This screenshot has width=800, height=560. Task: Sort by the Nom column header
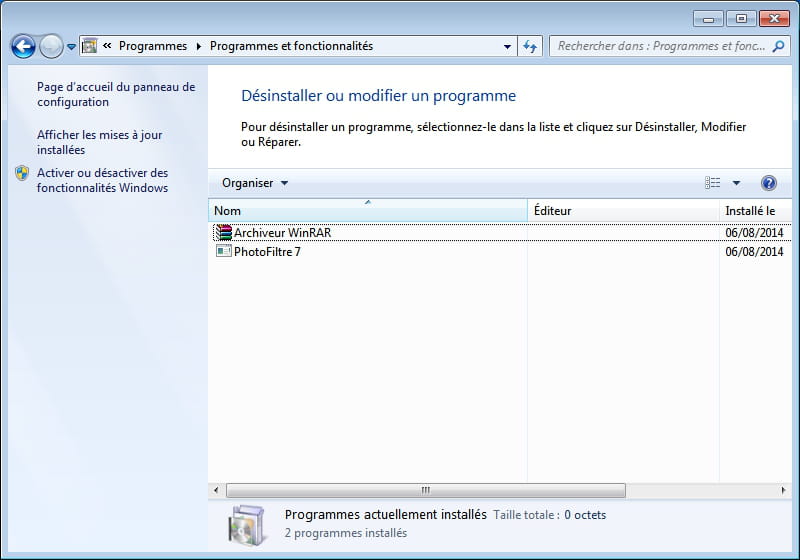point(368,211)
